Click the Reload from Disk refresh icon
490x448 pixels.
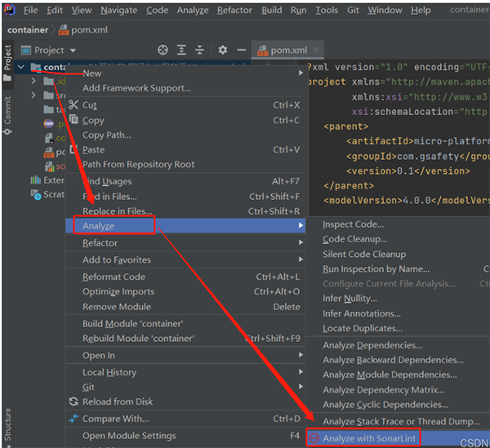click(73, 401)
